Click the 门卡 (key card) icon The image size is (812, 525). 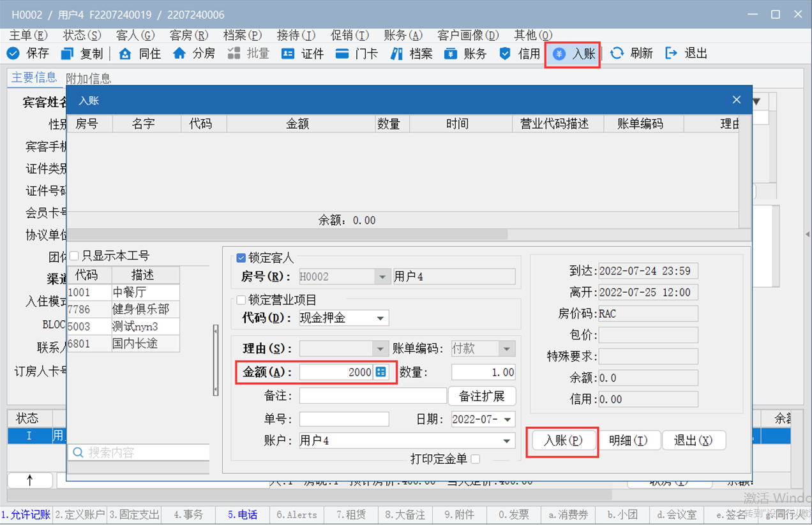343,54
